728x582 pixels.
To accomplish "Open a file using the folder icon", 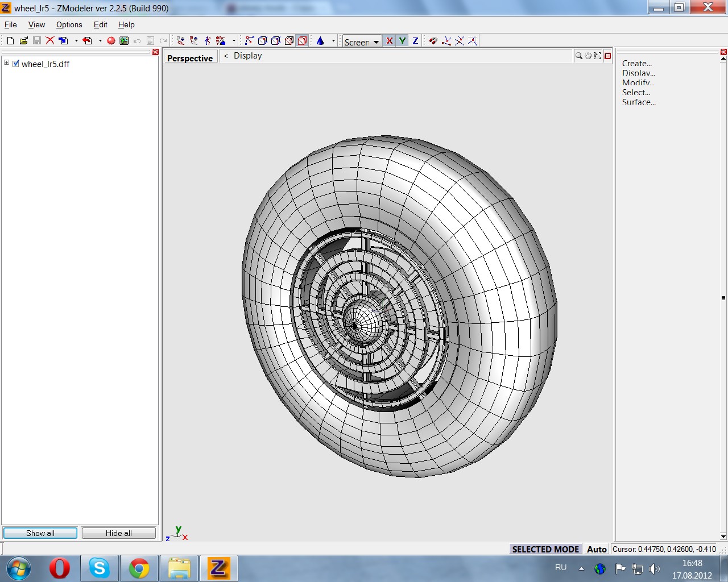I will click(x=23, y=41).
